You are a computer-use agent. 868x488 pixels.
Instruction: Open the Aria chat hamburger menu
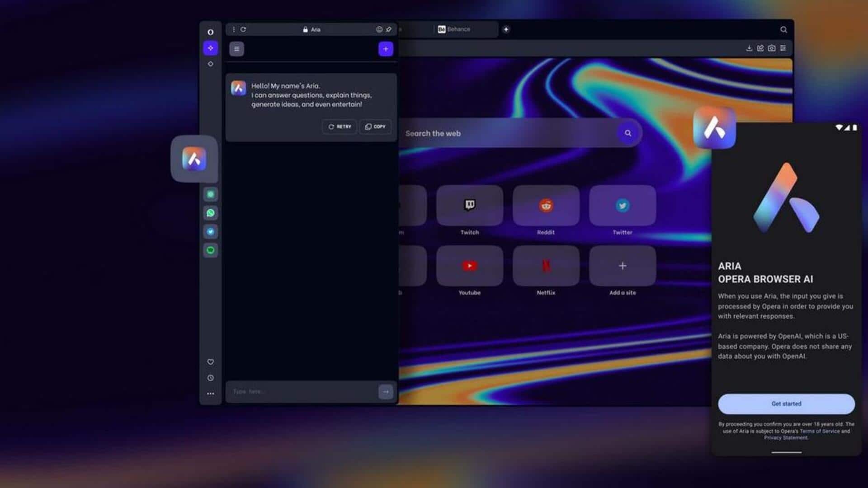[236, 49]
